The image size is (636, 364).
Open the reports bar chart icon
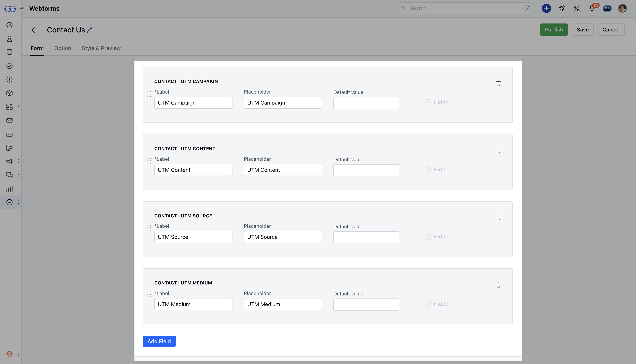9,189
